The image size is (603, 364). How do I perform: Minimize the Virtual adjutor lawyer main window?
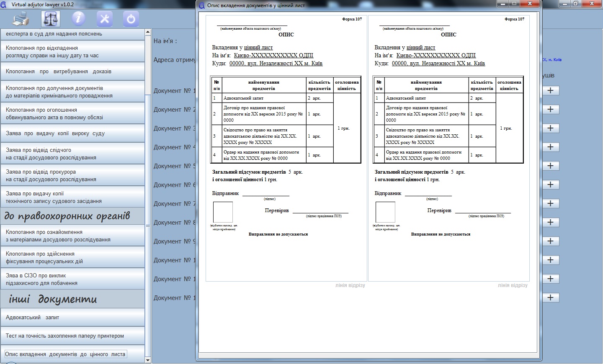click(565, 4)
